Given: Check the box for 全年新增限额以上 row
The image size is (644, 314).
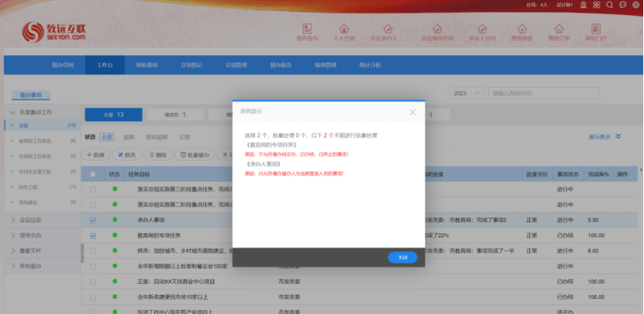Looking at the screenshot, I should 93,267.
